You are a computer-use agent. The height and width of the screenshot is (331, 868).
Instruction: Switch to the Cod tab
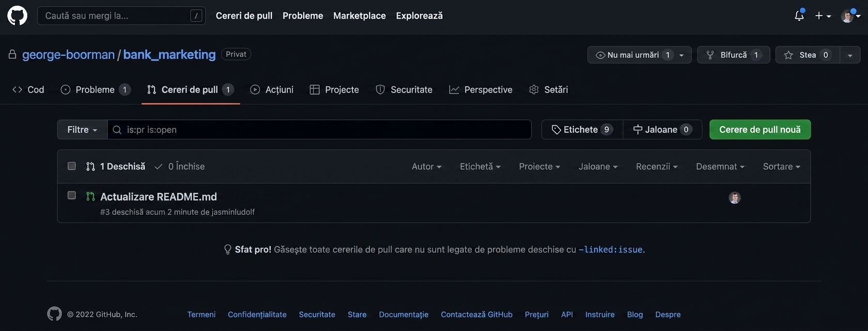(28, 89)
